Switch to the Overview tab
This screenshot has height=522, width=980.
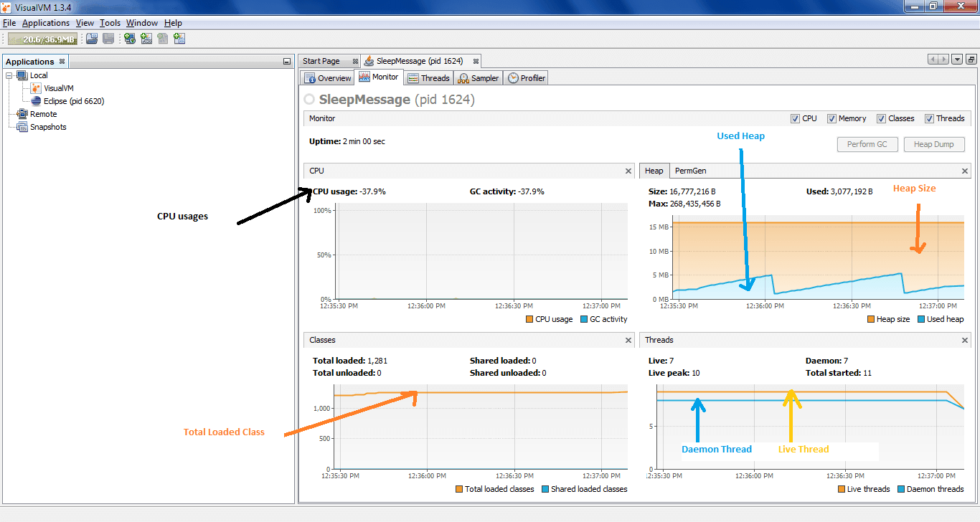[x=328, y=78]
